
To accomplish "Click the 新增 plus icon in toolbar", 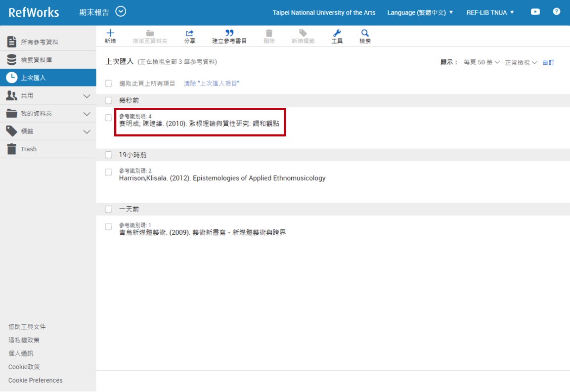I will click(x=110, y=34).
